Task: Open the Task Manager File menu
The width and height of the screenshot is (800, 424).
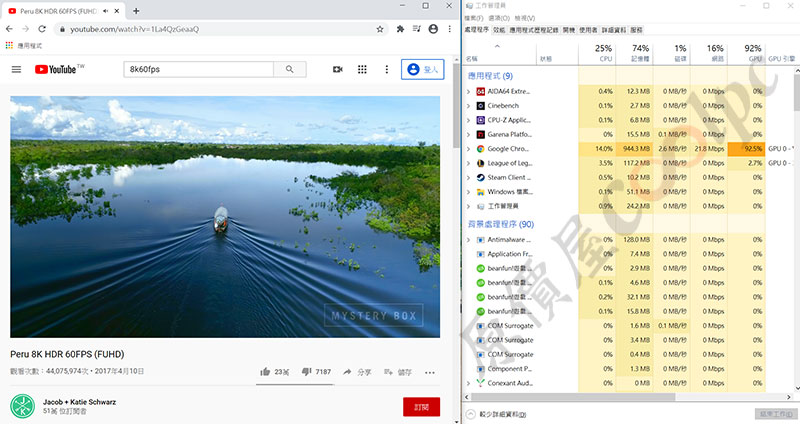Action: (473, 18)
